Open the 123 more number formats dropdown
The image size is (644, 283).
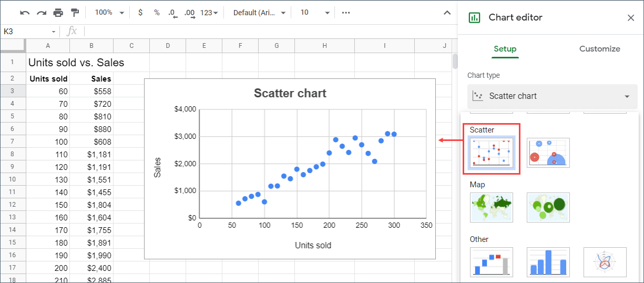coord(209,13)
